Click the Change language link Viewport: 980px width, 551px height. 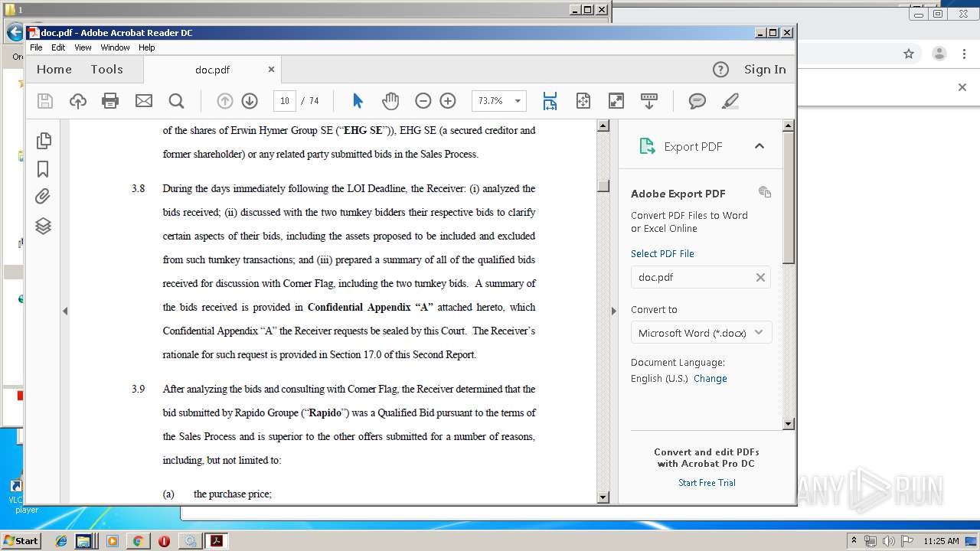(710, 378)
